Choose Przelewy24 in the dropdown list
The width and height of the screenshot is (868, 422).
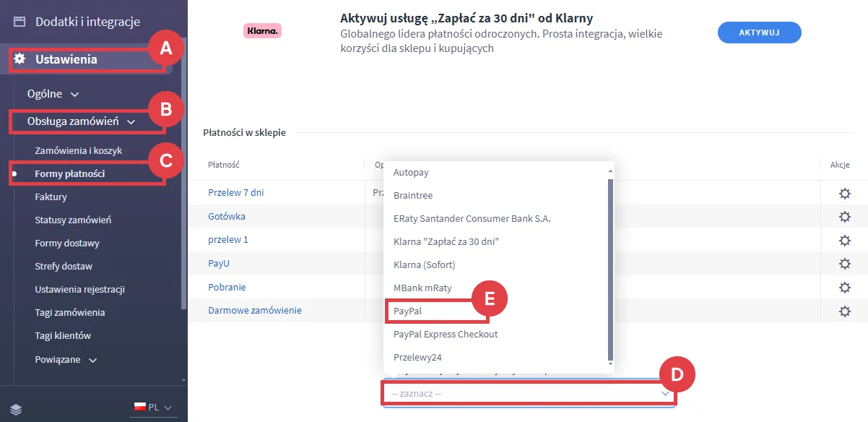click(x=417, y=357)
